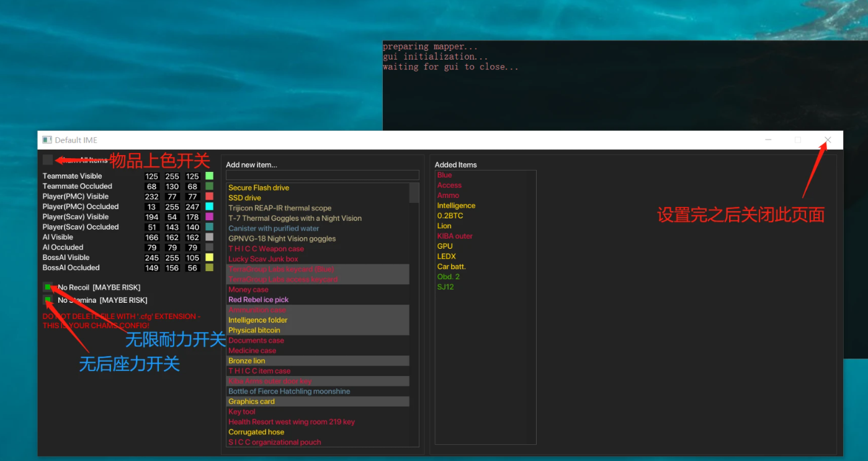Select Money case in the item list

click(248, 290)
